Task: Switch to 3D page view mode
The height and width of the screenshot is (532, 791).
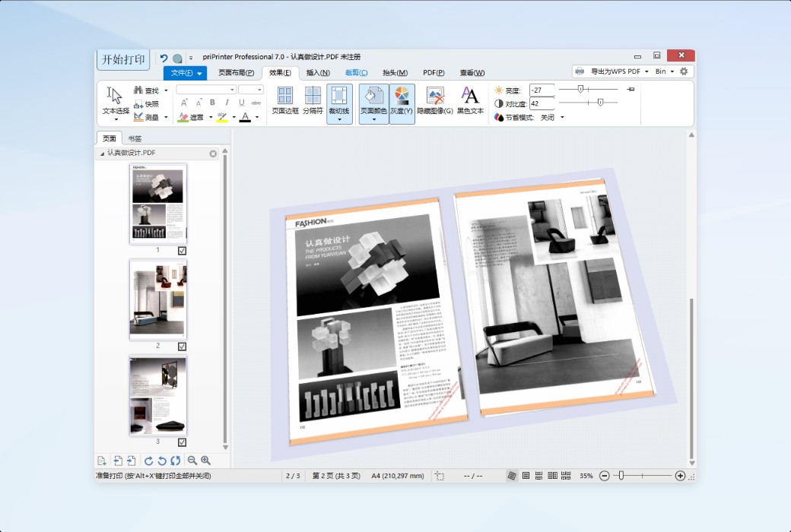Action: (x=512, y=476)
